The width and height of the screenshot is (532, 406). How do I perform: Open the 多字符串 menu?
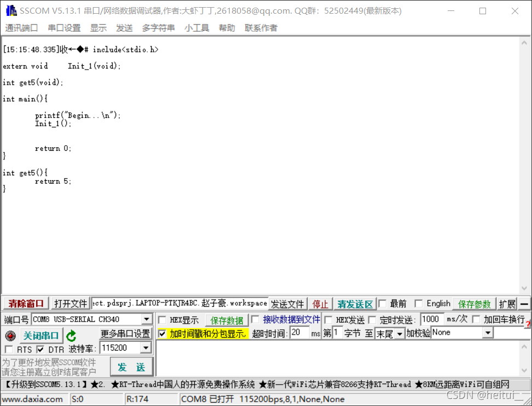[158, 28]
